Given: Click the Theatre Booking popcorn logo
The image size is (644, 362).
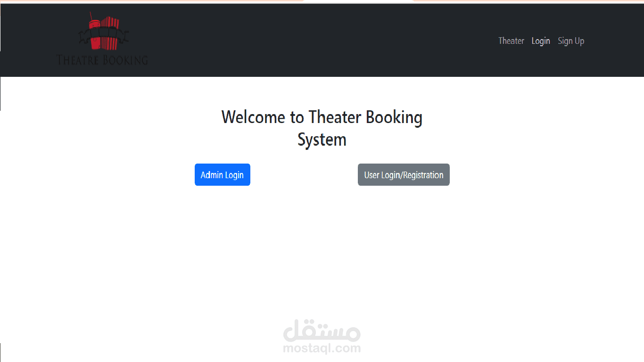Looking at the screenshot, I should click(101, 38).
